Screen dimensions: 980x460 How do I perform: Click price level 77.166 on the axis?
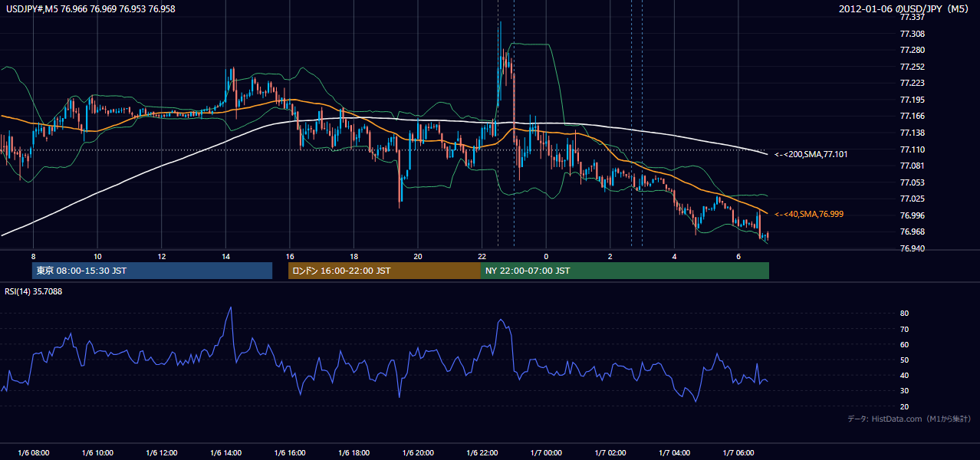coord(912,116)
